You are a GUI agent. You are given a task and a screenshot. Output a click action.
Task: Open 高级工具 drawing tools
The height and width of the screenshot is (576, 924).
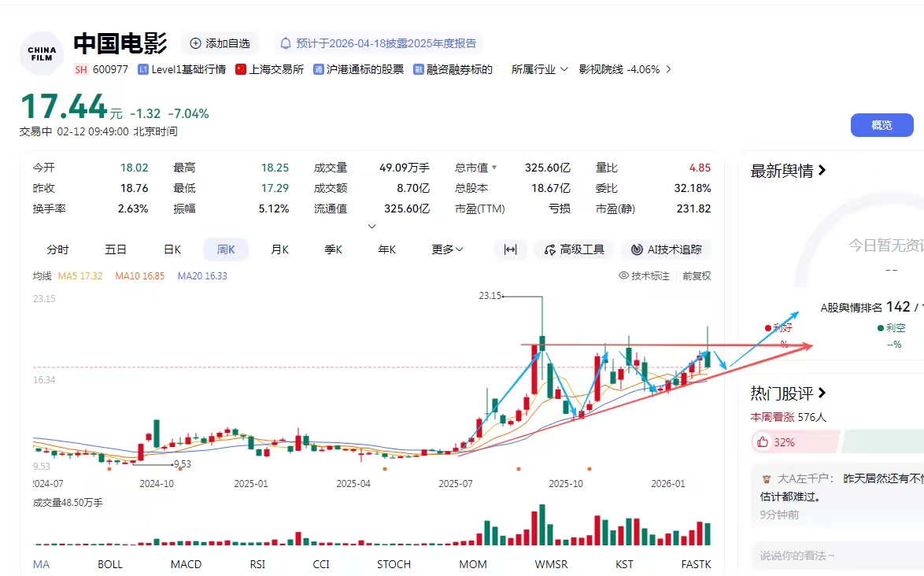(x=574, y=249)
